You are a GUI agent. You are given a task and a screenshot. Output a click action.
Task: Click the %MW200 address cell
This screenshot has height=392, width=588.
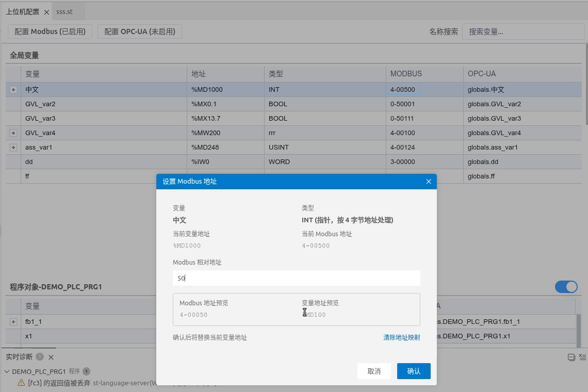click(225, 133)
